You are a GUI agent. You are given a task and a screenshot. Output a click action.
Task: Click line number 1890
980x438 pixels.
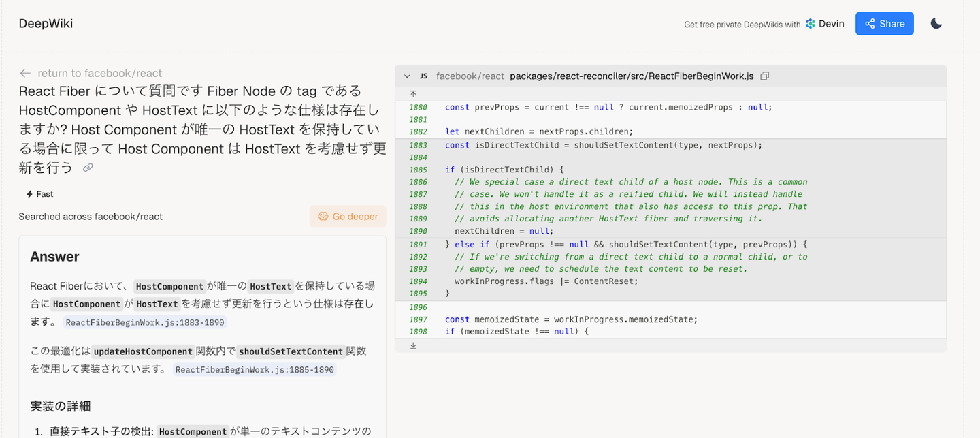[419, 231]
